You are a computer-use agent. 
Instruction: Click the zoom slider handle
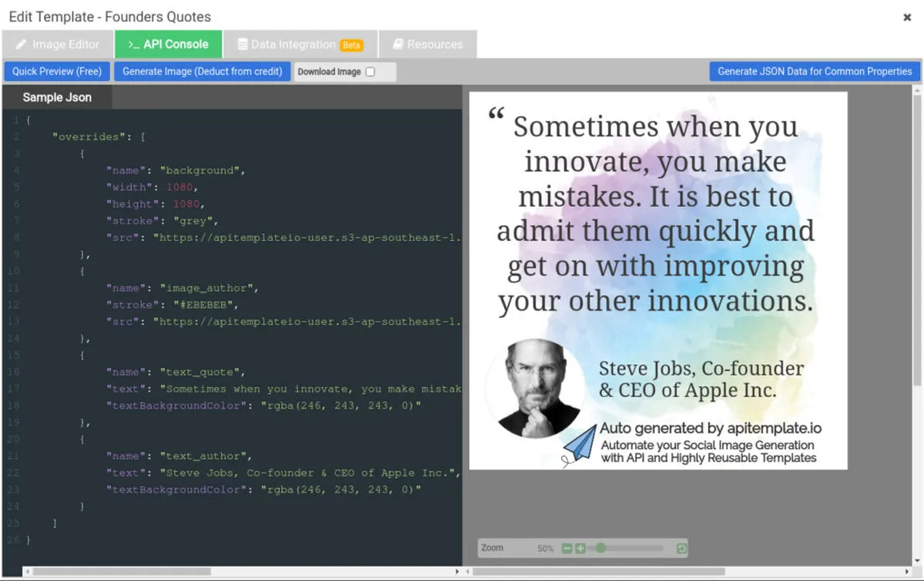click(601, 549)
